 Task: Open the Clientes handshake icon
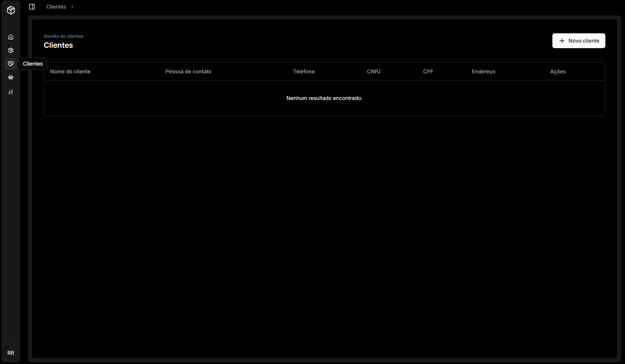[x=11, y=64]
